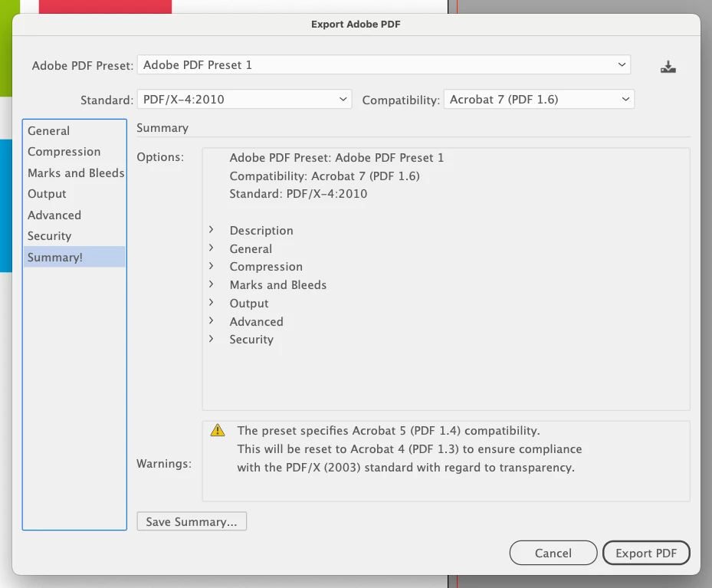The image size is (712, 588).
Task: Expand the Description section chevron
Action: (x=212, y=230)
